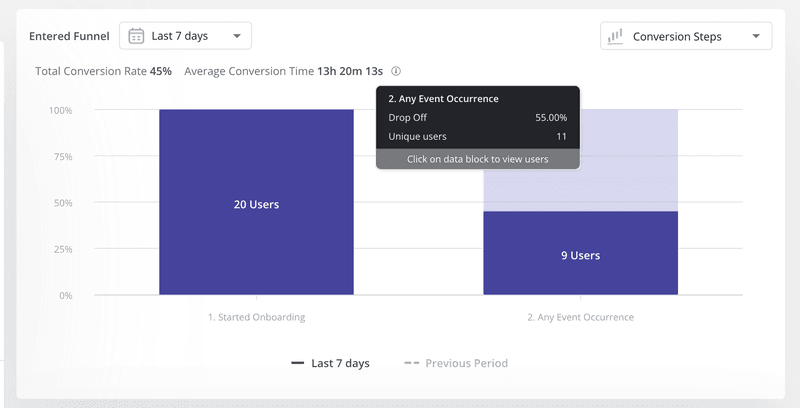The height and width of the screenshot is (408, 800).
Task: Click the '1. Started Onboarding' axis label
Action: click(x=256, y=317)
